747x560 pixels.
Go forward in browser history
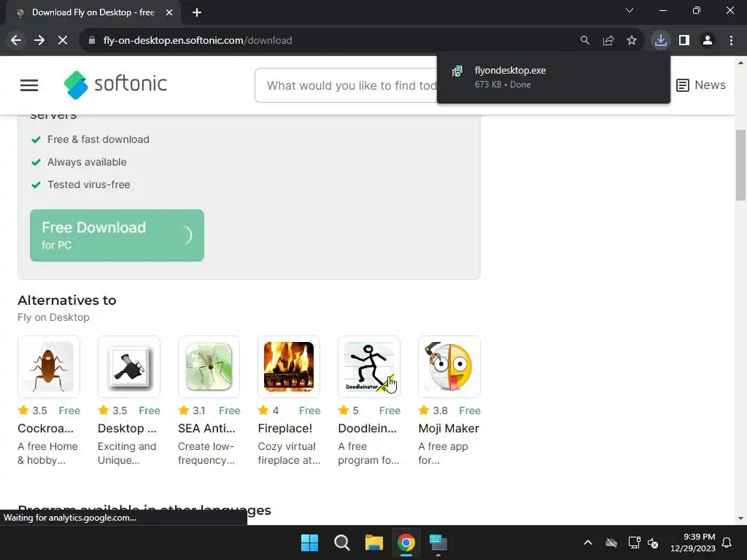(x=39, y=41)
